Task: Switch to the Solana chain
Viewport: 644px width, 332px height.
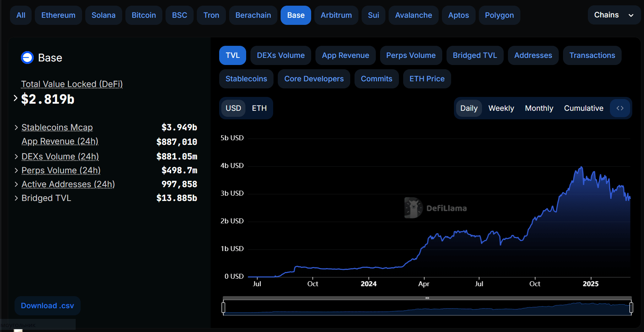Action: point(103,15)
